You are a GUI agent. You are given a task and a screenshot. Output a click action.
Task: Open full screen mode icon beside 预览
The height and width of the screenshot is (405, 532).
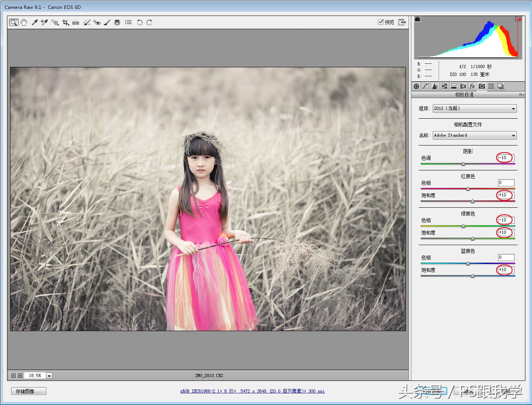pyautogui.click(x=402, y=22)
